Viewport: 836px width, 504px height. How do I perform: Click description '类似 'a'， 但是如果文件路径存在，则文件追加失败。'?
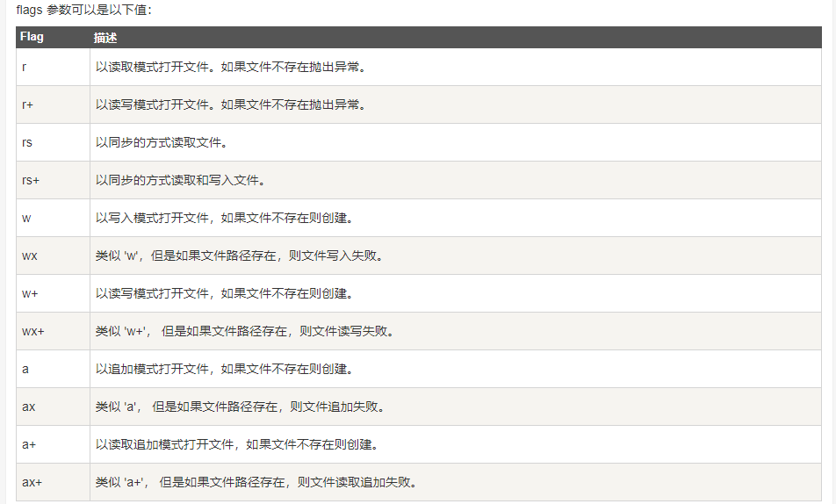240,407
